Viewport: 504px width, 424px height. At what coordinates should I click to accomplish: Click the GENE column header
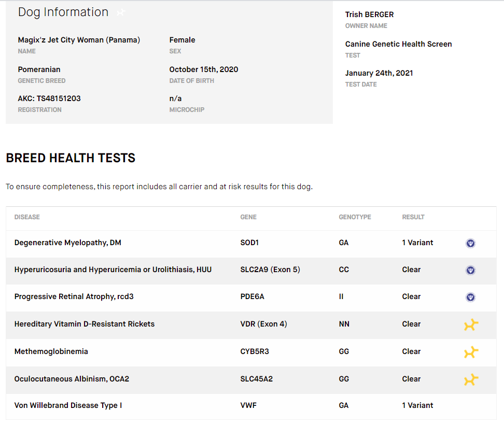248,217
